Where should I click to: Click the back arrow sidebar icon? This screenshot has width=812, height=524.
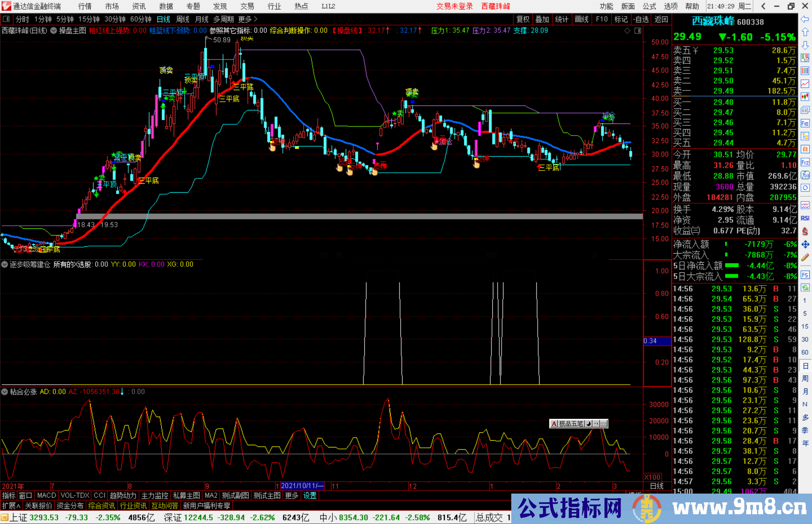(805, 19)
